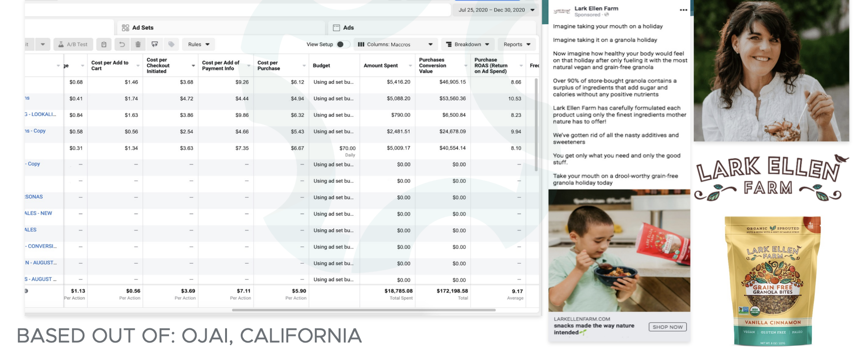Click the A/B Test button
The height and width of the screenshot is (362, 868).
(x=73, y=44)
